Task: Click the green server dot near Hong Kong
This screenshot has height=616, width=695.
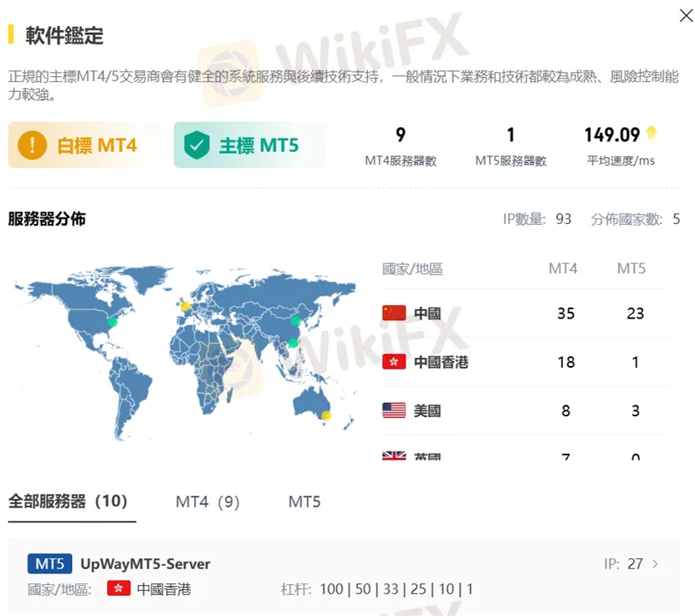Action: pos(293,343)
